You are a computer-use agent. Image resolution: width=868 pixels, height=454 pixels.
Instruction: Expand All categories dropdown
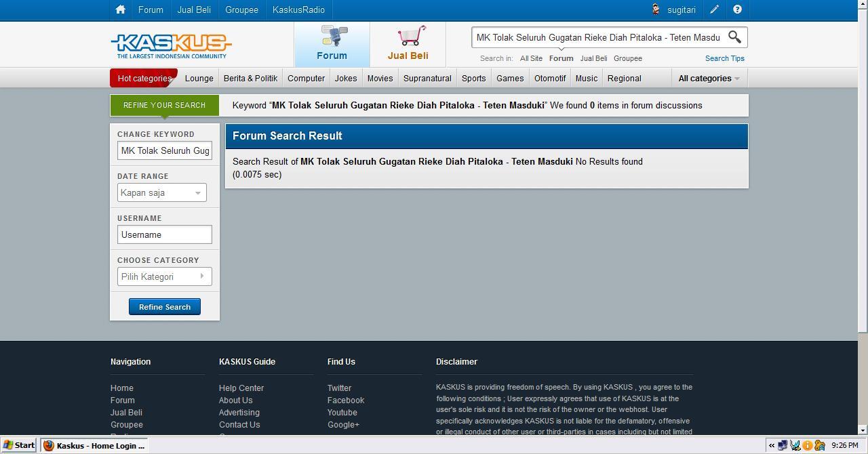pyautogui.click(x=709, y=78)
